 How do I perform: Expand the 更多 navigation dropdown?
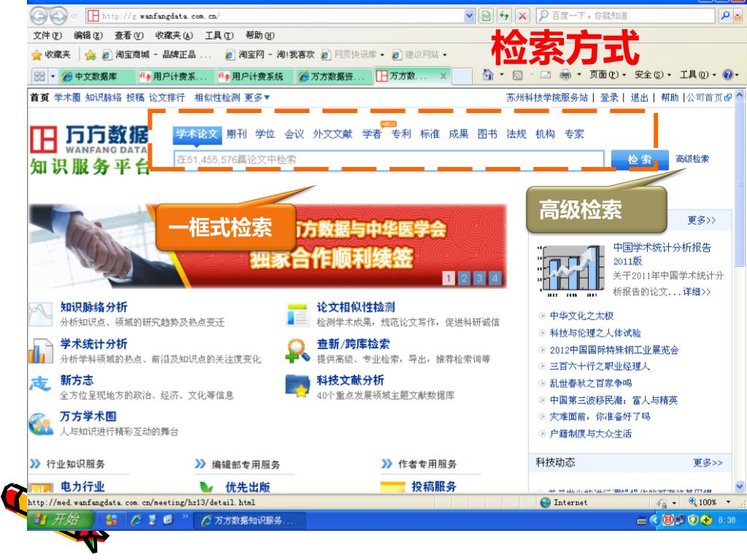[x=258, y=98]
